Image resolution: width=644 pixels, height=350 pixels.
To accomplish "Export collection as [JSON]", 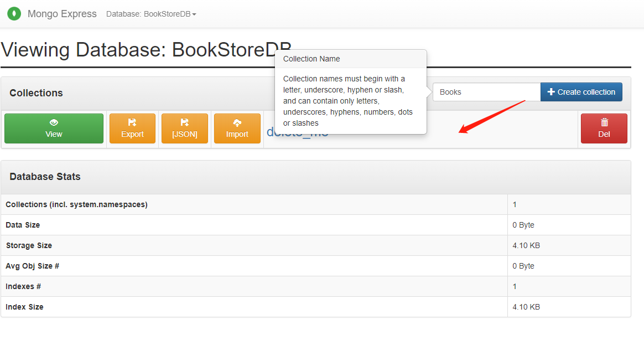I will pos(185,128).
